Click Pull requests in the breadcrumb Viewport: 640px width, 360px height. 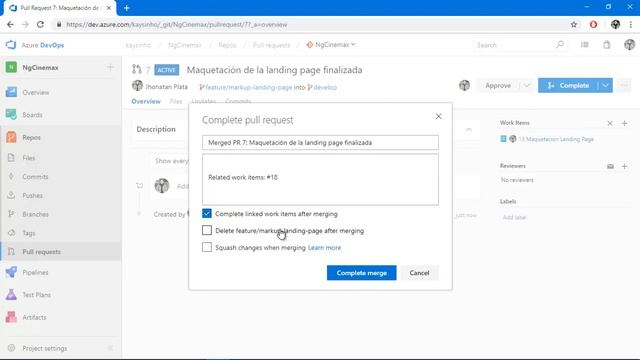pyautogui.click(x=271, y=45)
